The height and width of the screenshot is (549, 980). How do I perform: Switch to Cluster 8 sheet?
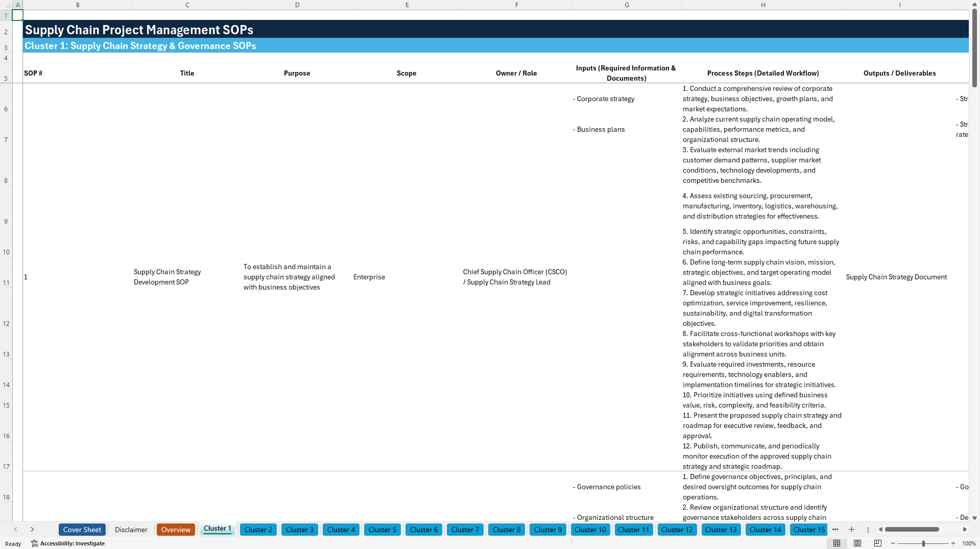click(x=507, y=530)
